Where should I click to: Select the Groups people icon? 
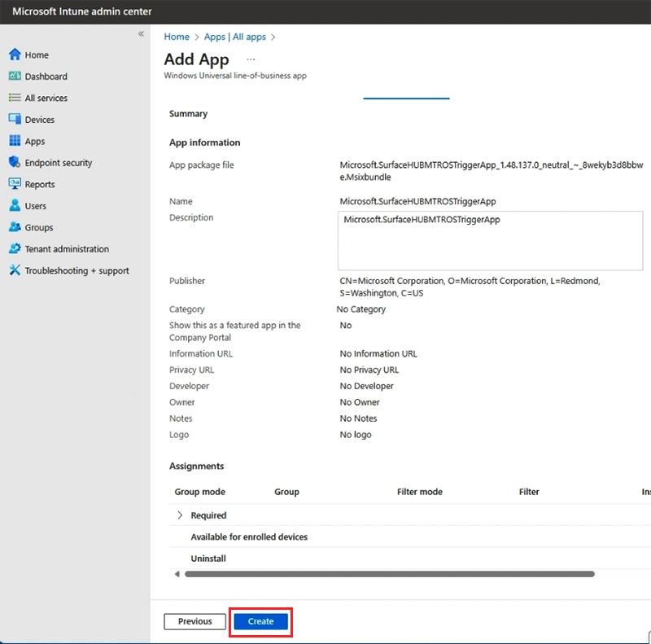[15, 227]
